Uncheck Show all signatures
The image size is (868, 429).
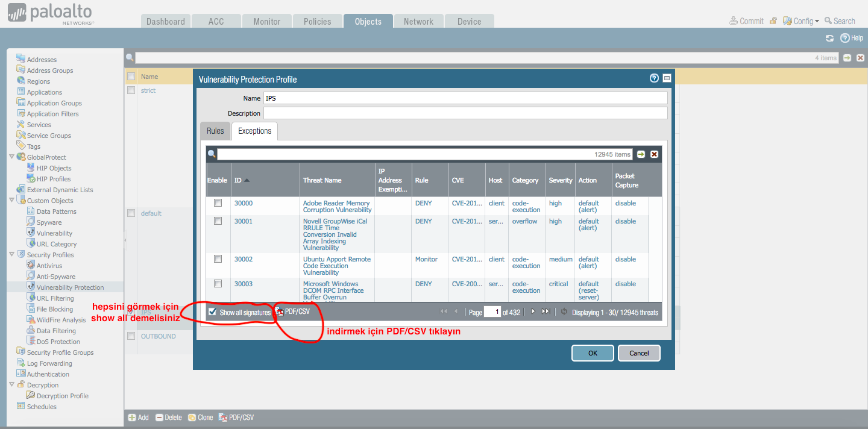[212, 312]
